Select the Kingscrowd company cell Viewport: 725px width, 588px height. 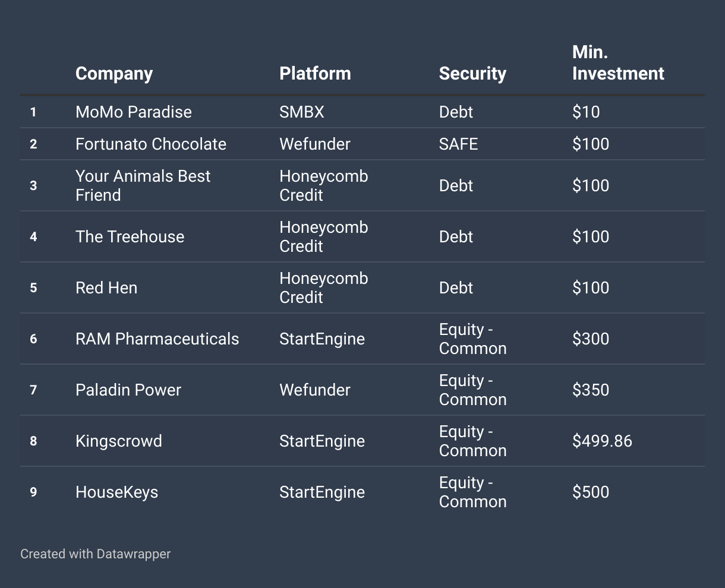point(119,441)
